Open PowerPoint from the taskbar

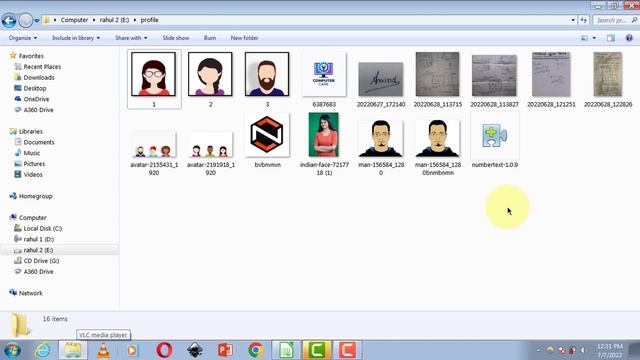(225, 350)
